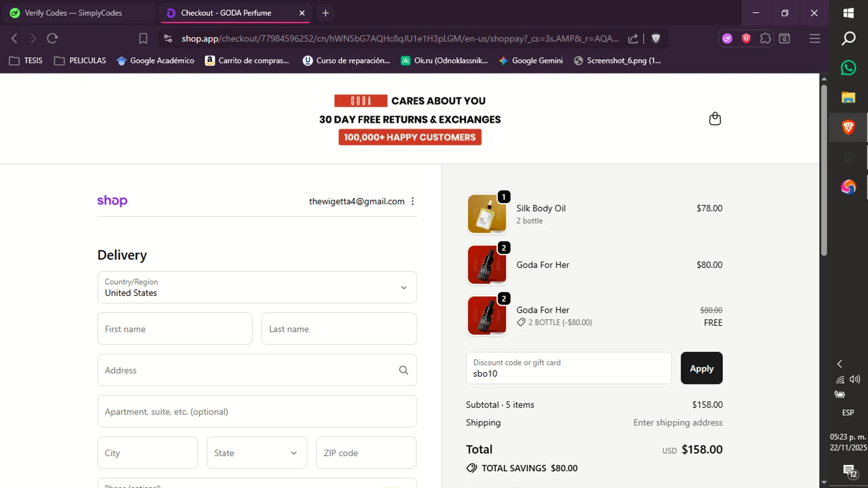
Task: Open Curso de reparación bookmark
Action: 347,60
